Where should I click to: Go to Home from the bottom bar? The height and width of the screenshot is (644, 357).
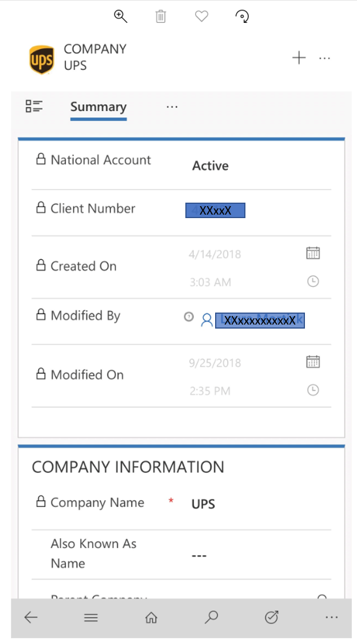click(x=151, y=617)
